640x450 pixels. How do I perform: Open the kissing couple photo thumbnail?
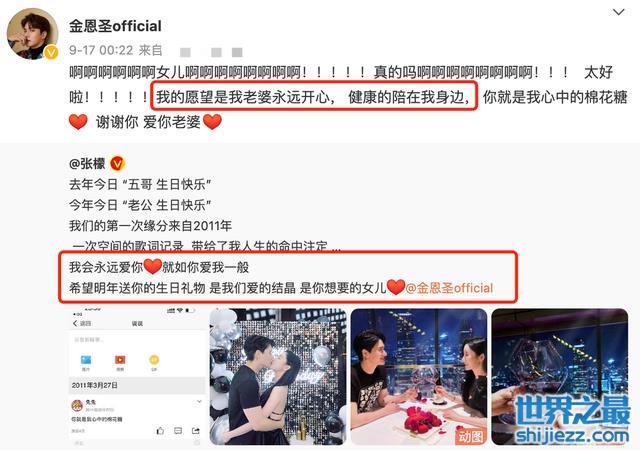(x=278, y=376)
